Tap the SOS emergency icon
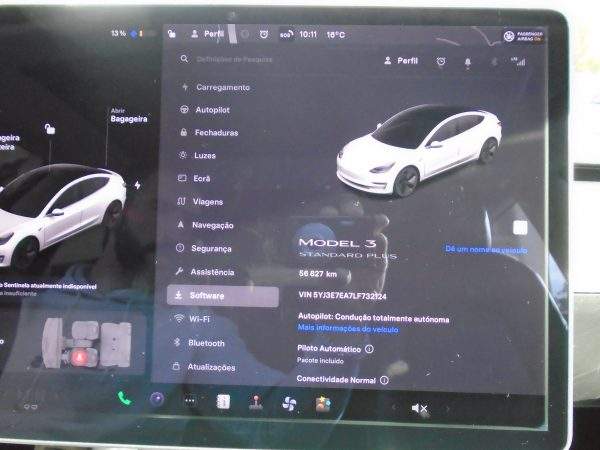The width and height of the screenshot is (600, 450). 286,34
